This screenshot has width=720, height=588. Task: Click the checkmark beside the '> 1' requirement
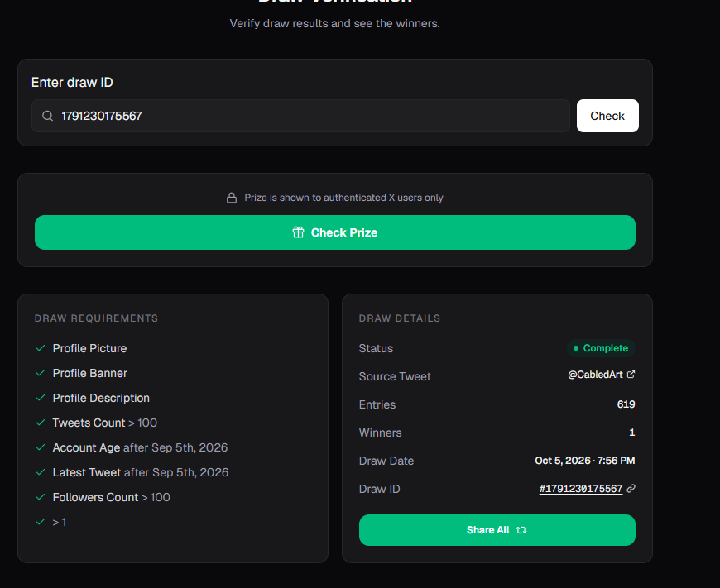[x=41, y=522]
